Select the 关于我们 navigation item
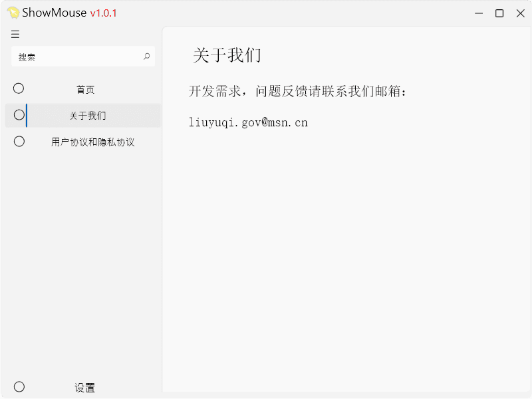 click(x=83, y=115)
